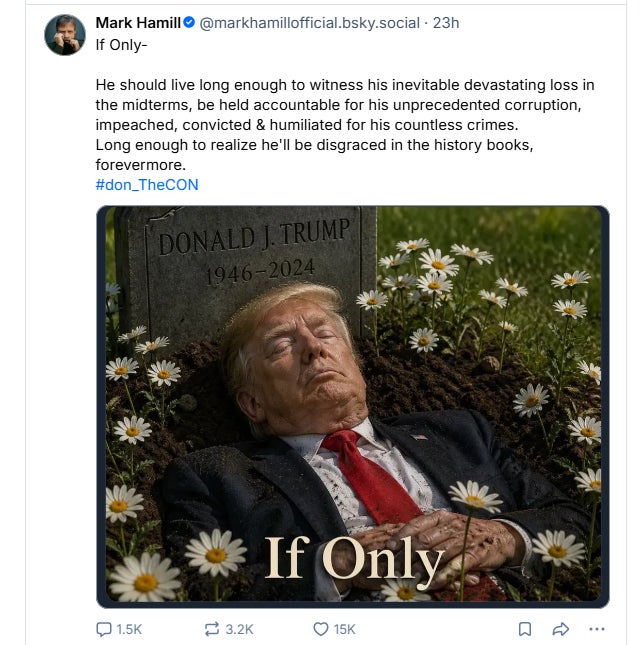Open the three-dot more options menu
640x645 pixels.
click(597, 629)
